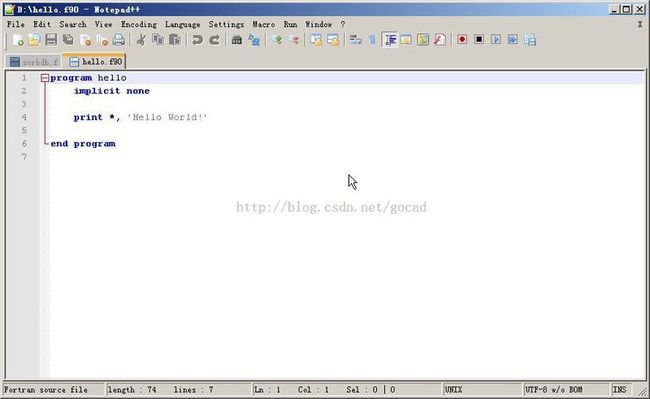Stop macro recording with the black square
650x399 pixels.
(479, 40)
